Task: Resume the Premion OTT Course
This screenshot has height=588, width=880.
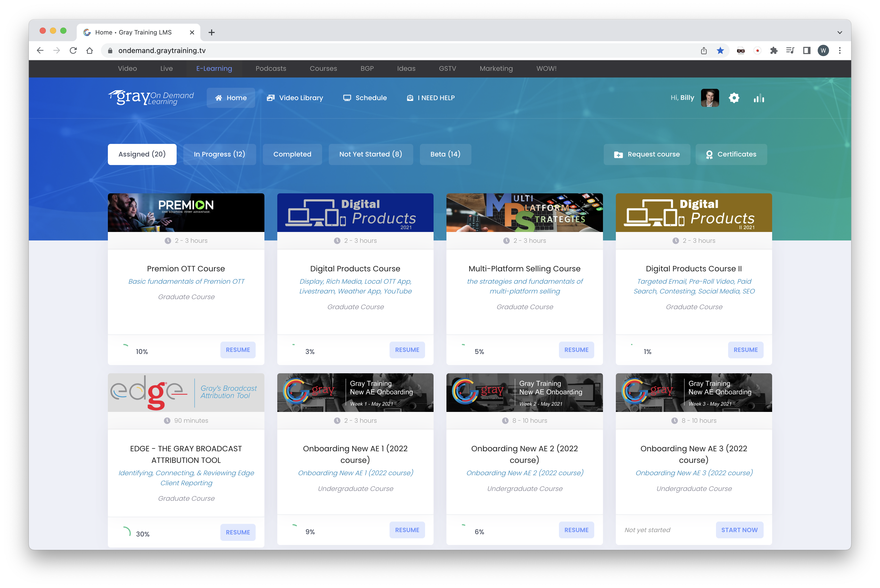Action: click(x=238, y=350)
